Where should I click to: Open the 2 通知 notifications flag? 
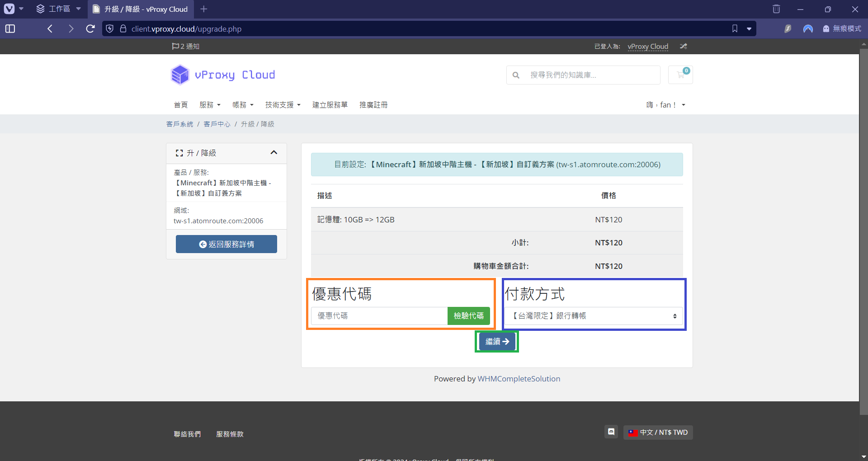tap(186, 47)
